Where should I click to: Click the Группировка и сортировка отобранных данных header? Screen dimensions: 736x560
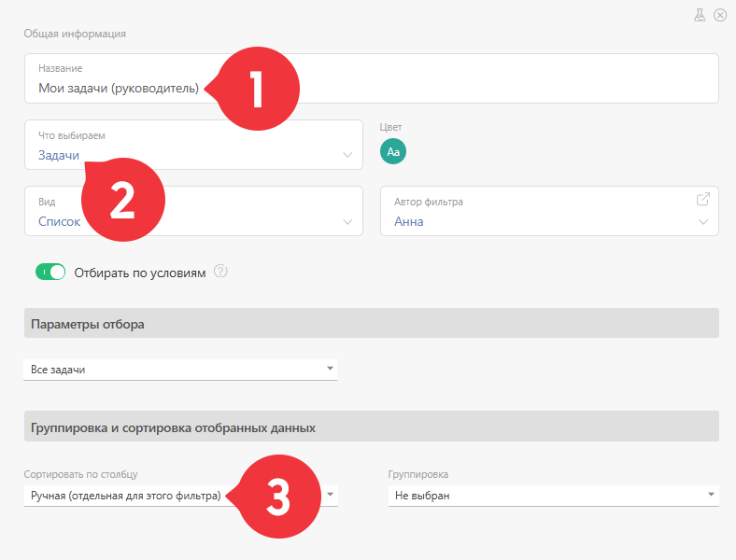(372, 427)
